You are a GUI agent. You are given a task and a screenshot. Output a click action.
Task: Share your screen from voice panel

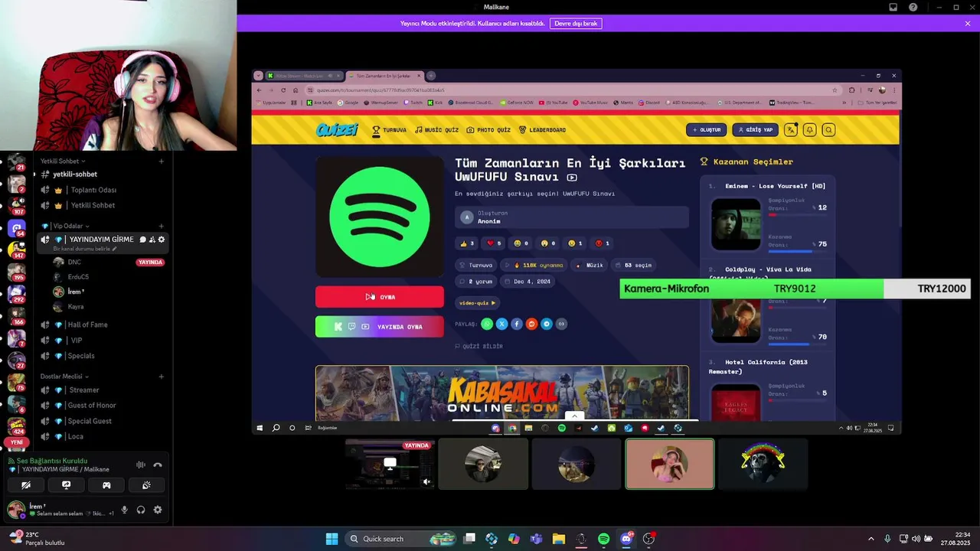(x=66, y=485)
